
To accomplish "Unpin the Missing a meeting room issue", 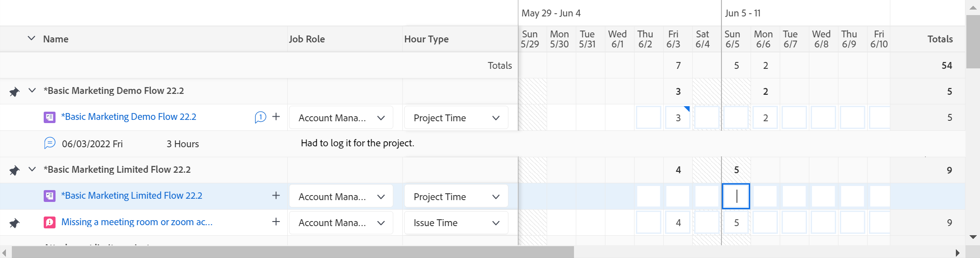I will 15,223.
